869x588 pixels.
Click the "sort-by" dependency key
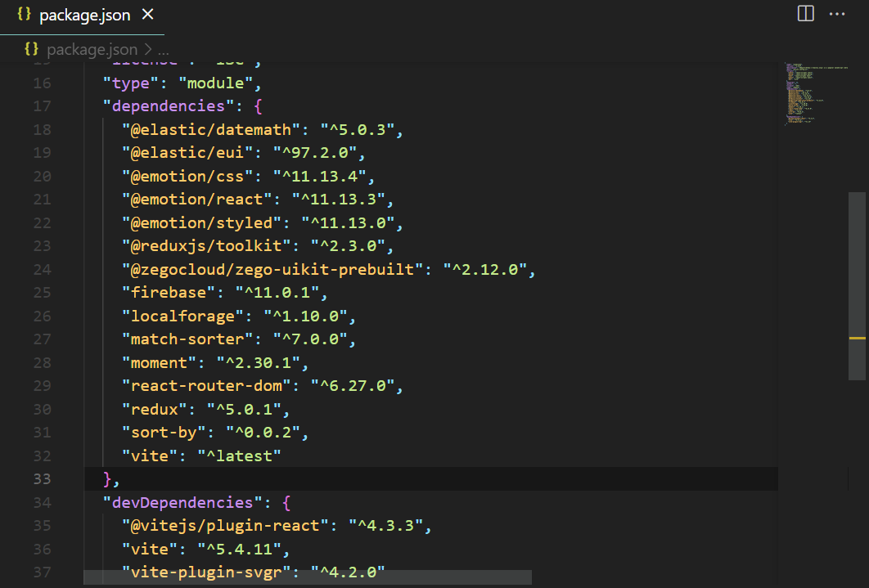click(x=164, y=433)
